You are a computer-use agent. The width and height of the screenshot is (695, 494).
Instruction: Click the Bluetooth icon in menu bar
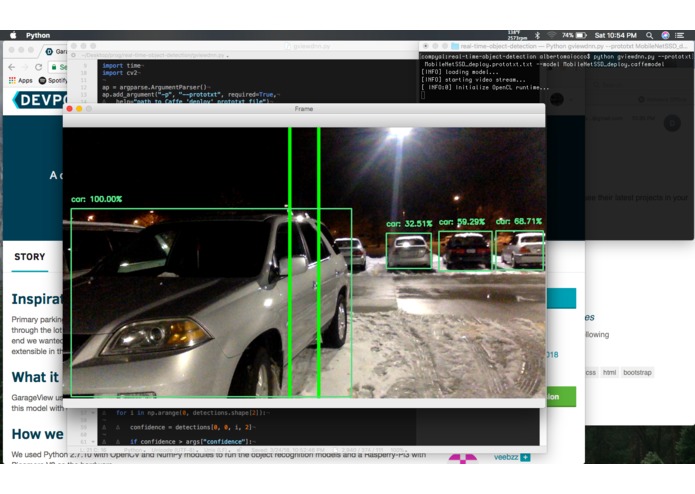pos(537,35)
